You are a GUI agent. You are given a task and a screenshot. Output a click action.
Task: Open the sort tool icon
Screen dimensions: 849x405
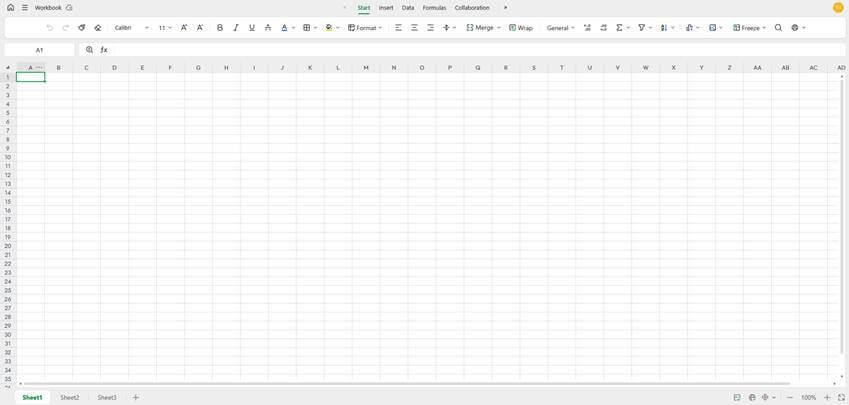[x=664, y=28]
